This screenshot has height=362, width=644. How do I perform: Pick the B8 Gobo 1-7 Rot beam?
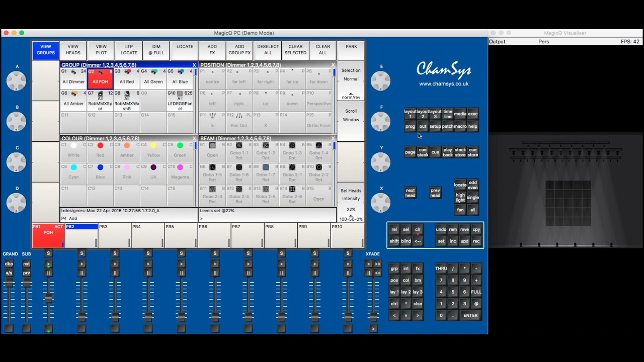(x=266, y=174)
